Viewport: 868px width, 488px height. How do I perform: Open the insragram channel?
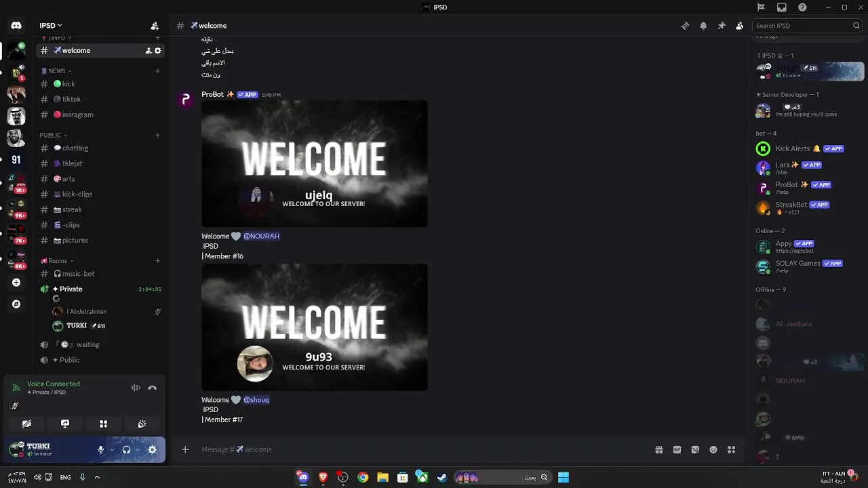pyautogui.click(x=100, y=115)
